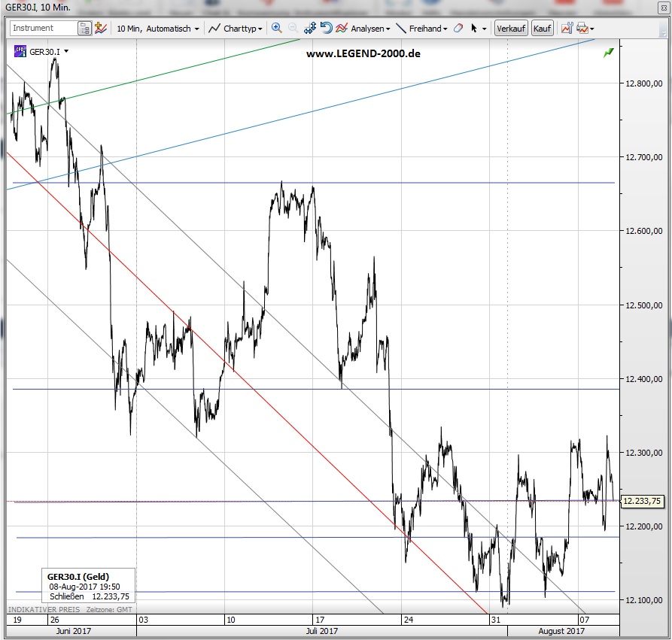The height and width of the screenshot is (640, 672).
Task: Select the Freihand line drawing icon
Action: tap(401, 29)
